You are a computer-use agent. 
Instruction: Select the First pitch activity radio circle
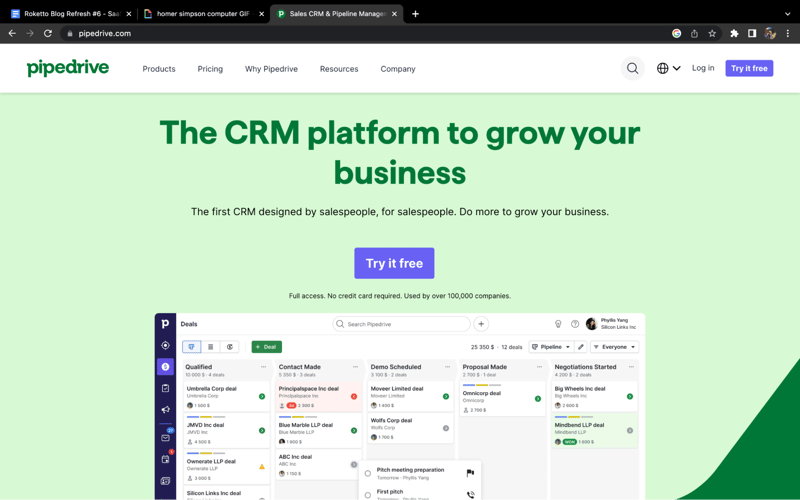click(368, 494)
